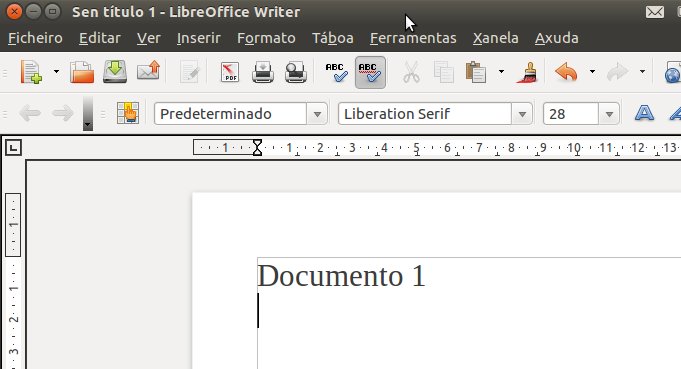Go back with the navigation left arrow
Image resolution: width=681 pixels, height=369 pixels.
[x=30, y=114]
